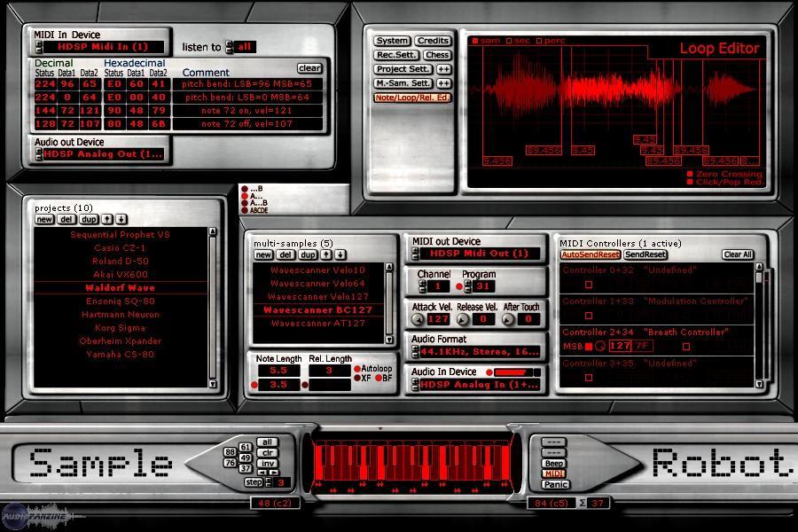Open the Credits screen
Image resolution: width=798 pixels, height=532 pixels.
point(433,40)
